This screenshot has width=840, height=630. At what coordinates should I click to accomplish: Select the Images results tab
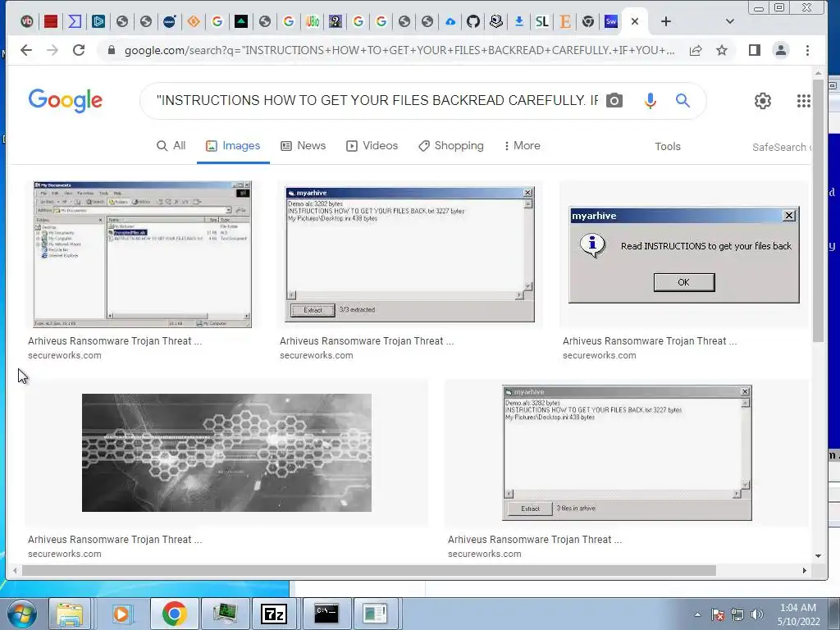click(233, 146)
